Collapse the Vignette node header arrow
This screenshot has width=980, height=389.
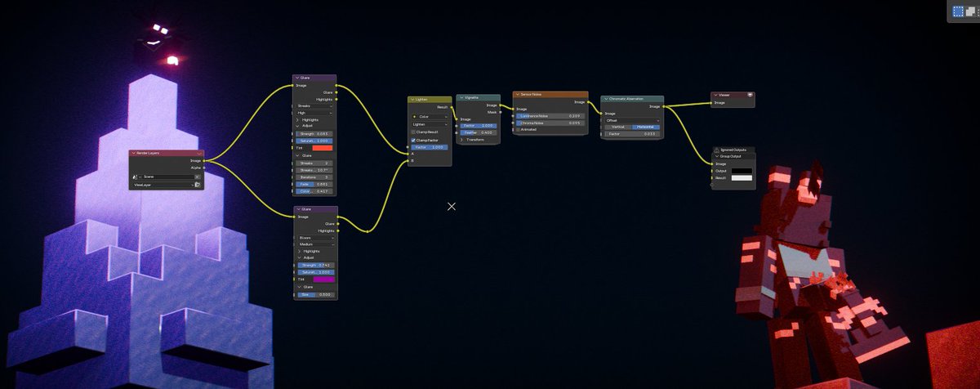(461, 97)
